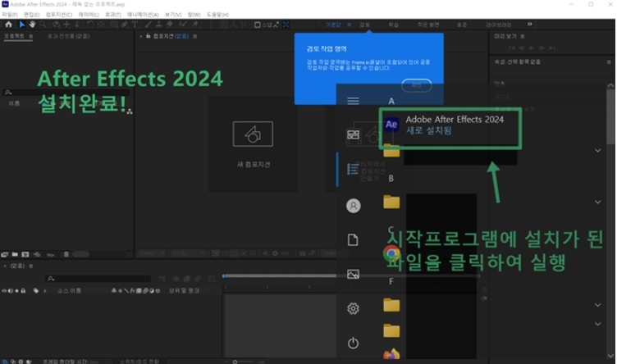
Task: Open Google Chrome from the Start menu list
Action: [392, 253]
